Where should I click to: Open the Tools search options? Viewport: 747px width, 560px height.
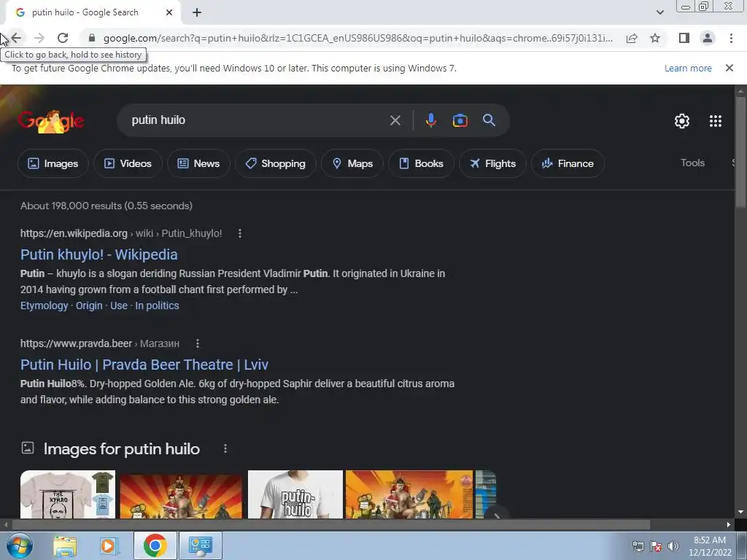point(692,163)
